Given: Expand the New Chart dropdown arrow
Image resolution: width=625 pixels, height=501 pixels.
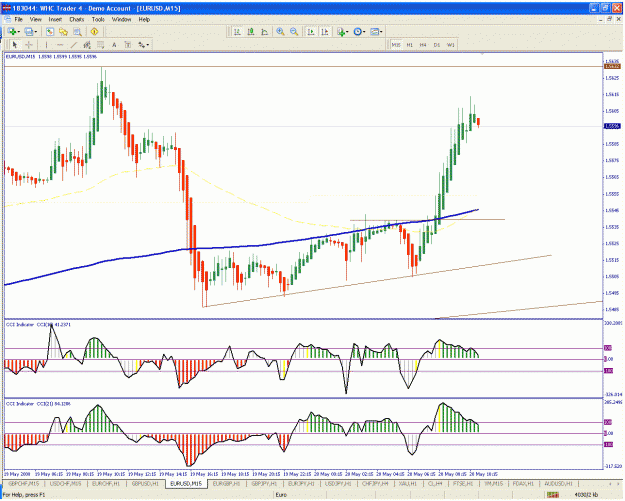Looking at the screenshot, I should pyautogui.click(x=18, y=32).
